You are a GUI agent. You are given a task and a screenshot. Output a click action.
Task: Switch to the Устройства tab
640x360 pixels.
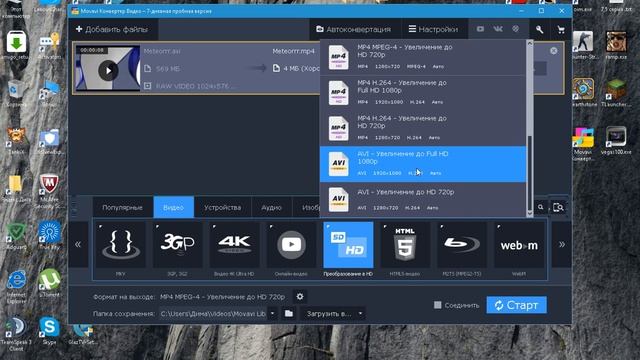tap(222, 207)
